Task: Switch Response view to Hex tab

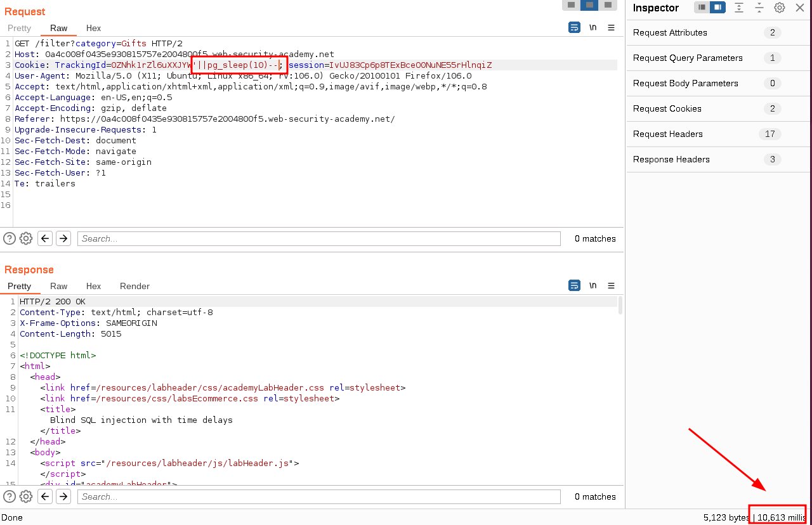Action: click(93, 286)
